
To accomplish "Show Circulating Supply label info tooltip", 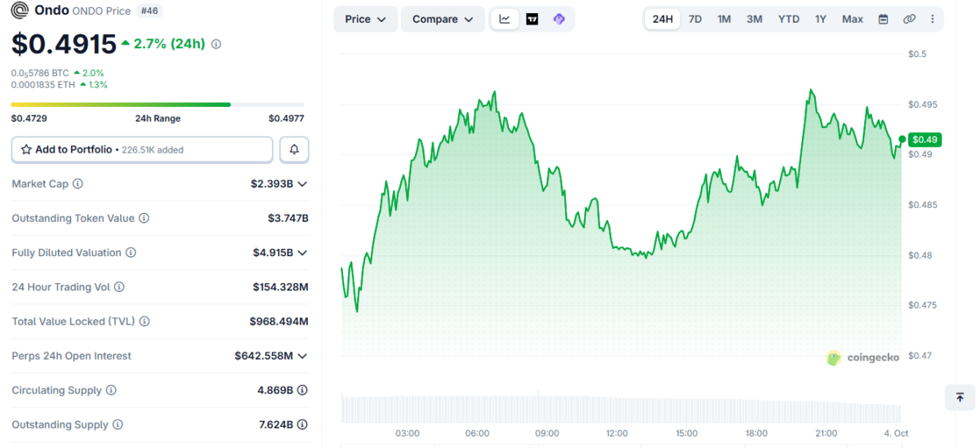I will pyautogui.click(x=111, y=390).
